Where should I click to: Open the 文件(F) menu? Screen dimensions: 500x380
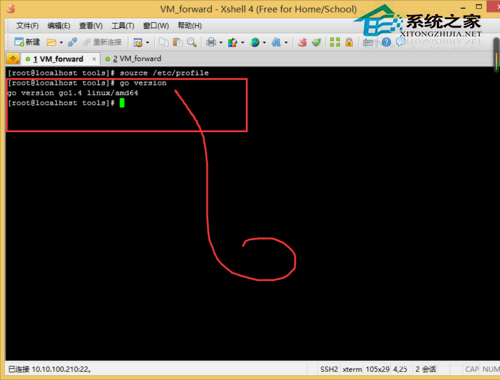coord(27,26)
